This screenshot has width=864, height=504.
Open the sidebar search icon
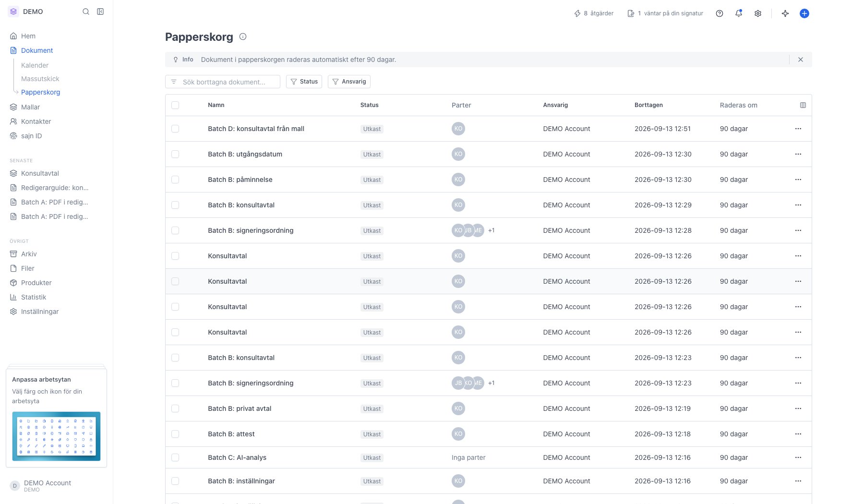[86, 12]
